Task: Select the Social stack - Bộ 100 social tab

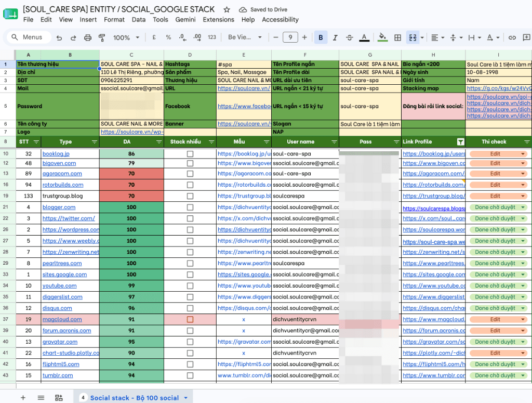Action: pyautogui.click(x=135, y=398)
